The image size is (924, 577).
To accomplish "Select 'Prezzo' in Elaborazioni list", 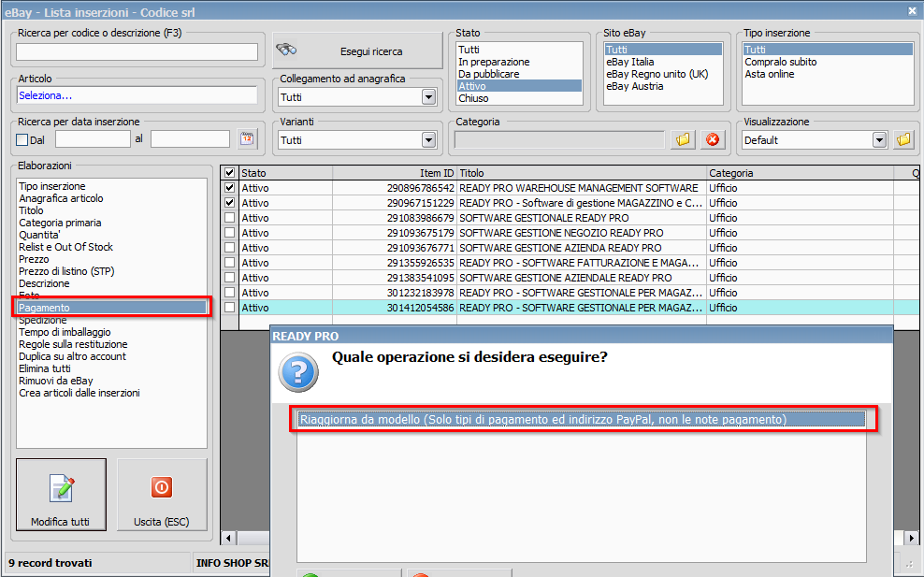I will [111, 259].
